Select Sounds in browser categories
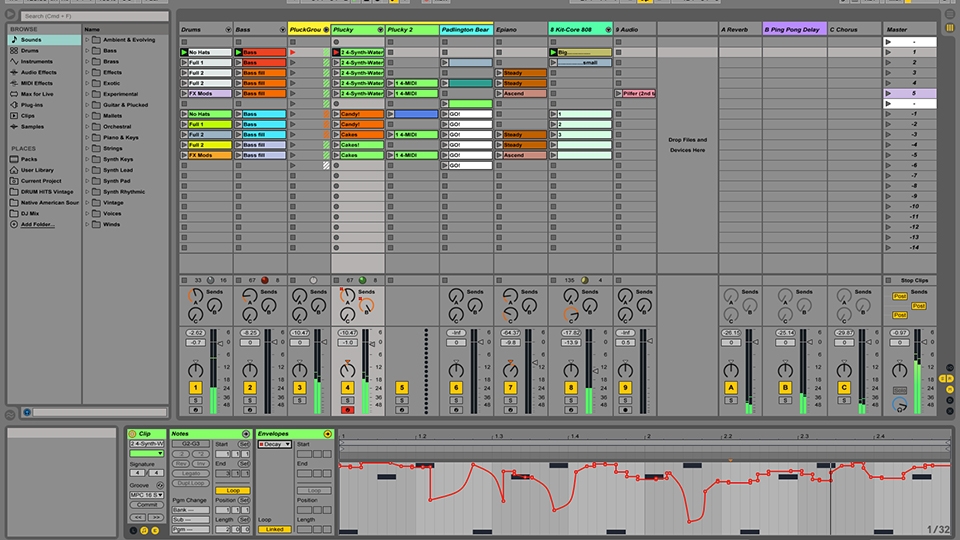The width and height of the screenshot is (960, 540). click(44, 40)
